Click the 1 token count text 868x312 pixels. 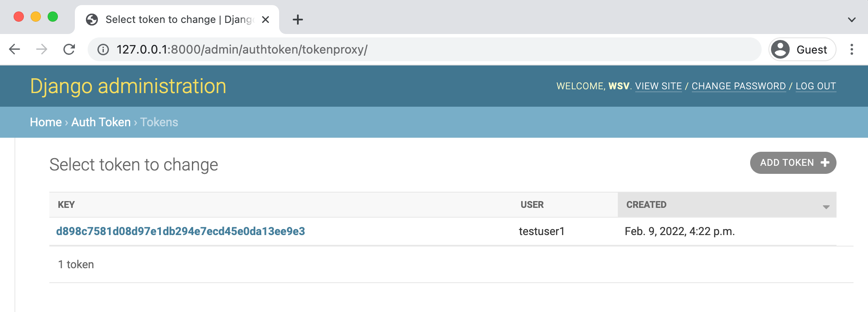pos(76,264)
